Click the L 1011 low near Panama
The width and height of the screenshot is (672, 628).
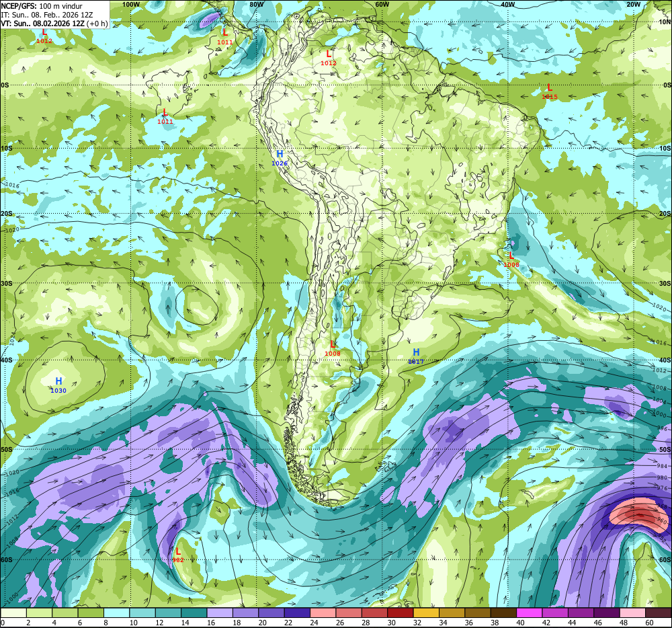225,37
